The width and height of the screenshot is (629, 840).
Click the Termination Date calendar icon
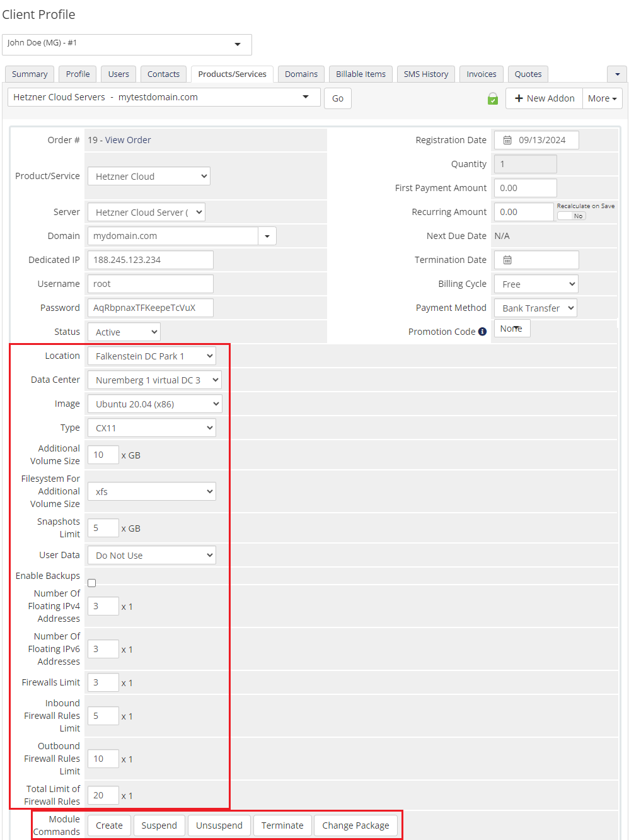point(507,260)
